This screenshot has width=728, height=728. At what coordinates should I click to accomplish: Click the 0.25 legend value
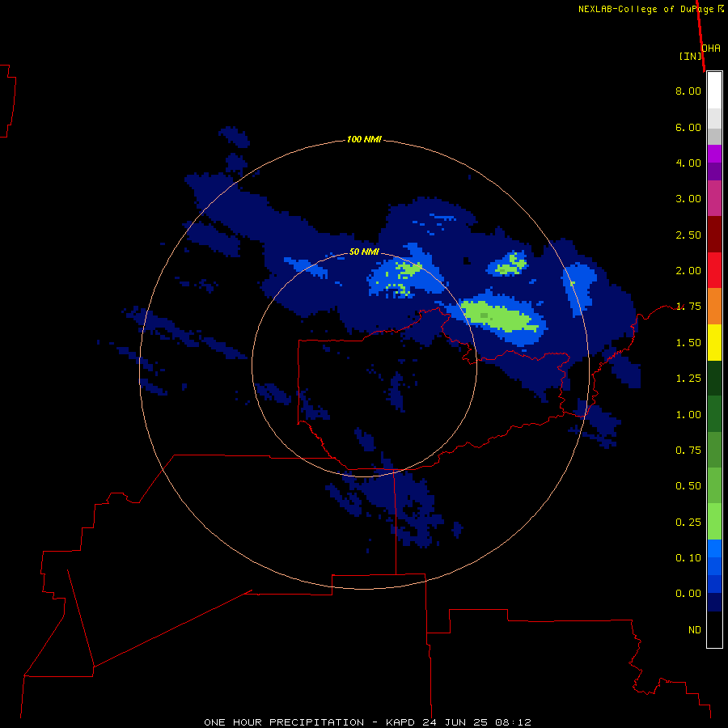pyautogui.click(x=688, y=523)
